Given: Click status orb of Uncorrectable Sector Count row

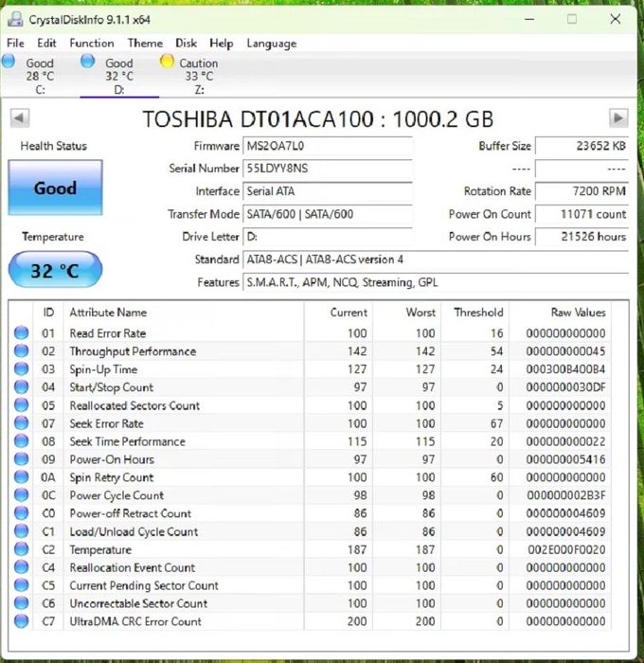Looking at the screenshot, I should [x=21, y=603].
